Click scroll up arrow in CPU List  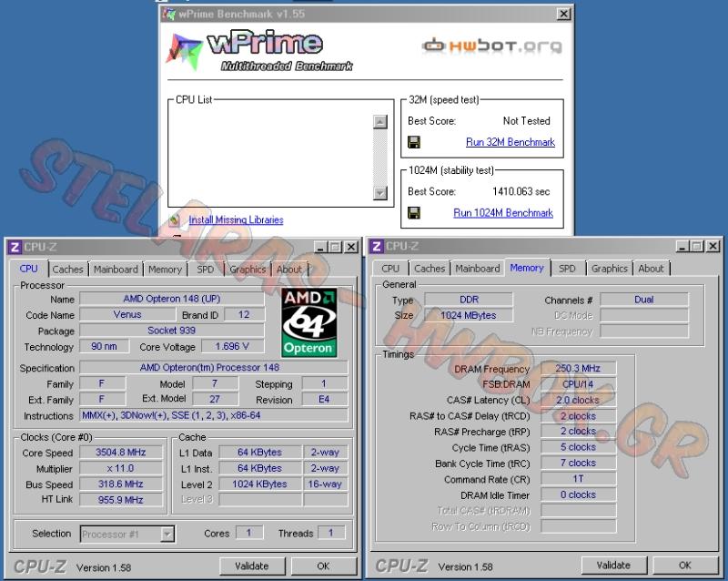pyautogui.click(x=380, y=122)
